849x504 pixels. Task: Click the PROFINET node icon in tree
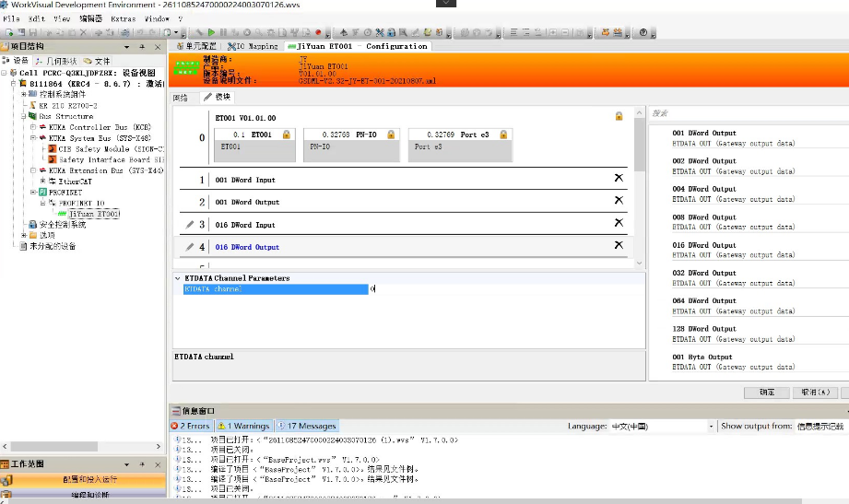[x=41, y=192]
